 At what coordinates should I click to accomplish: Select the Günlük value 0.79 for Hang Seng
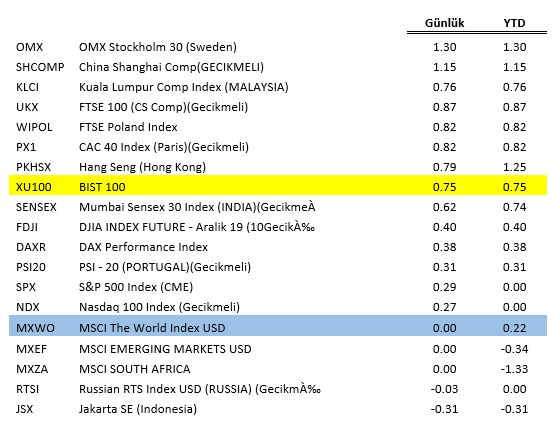tap(444, 167)
